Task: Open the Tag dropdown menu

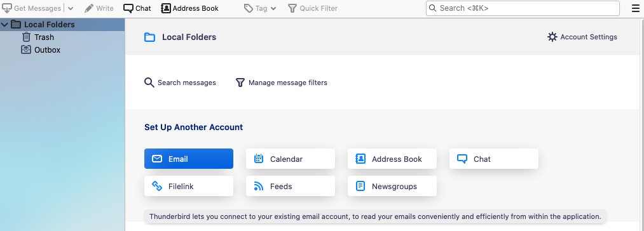Action: tap(260, 8)
